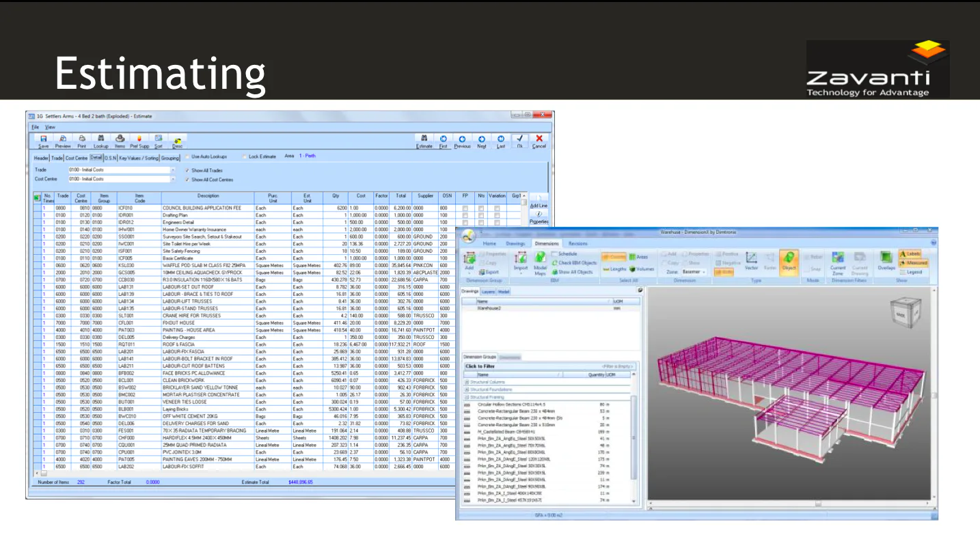Go to Previous record arrow icon
Viewport: 980px width, 535px height.
pos(462,138)
